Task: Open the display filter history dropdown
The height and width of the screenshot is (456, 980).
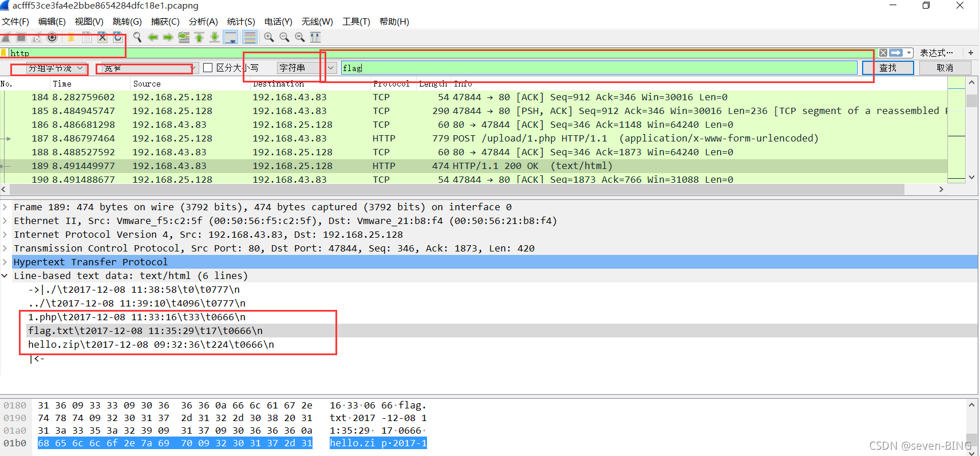Action: pos(909,53)
